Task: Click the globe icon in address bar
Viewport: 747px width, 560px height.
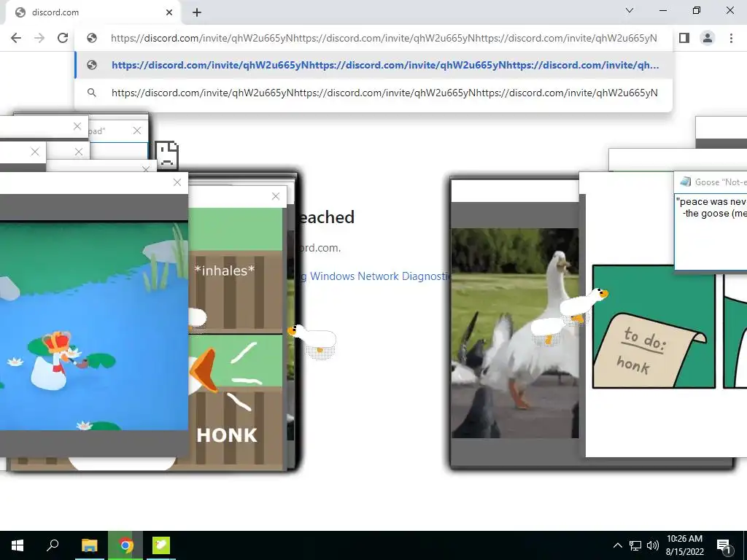Action: (92, 38)
